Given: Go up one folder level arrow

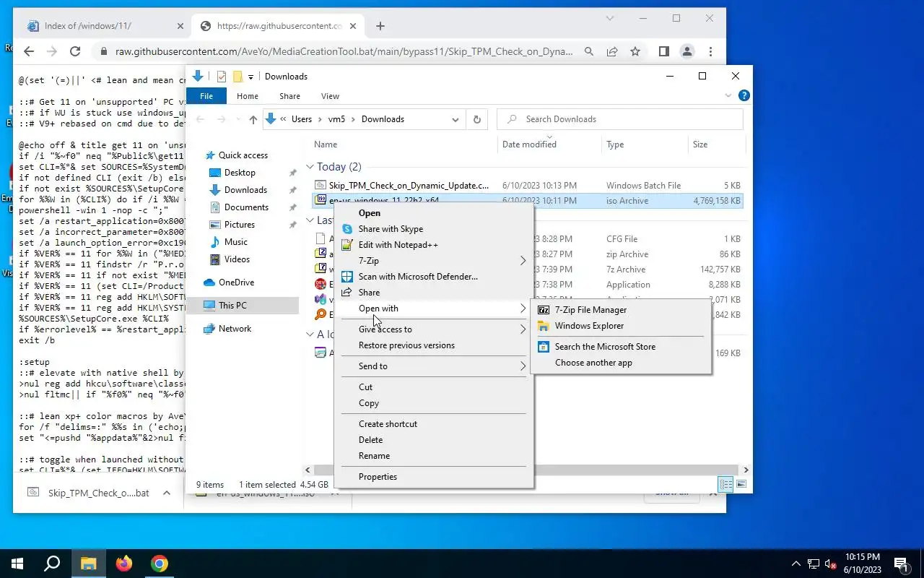Looking at the screenshot, I should [x=253, y=120].
